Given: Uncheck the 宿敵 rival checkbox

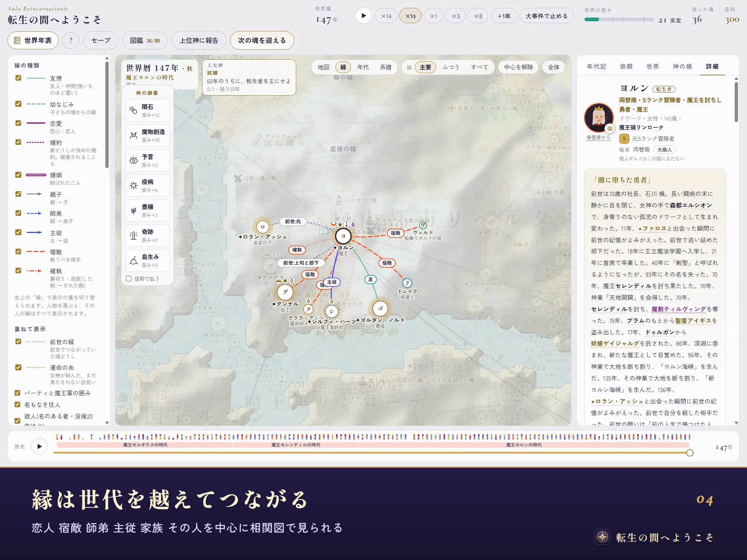Looking at the screenshot, I should (18, 252).
